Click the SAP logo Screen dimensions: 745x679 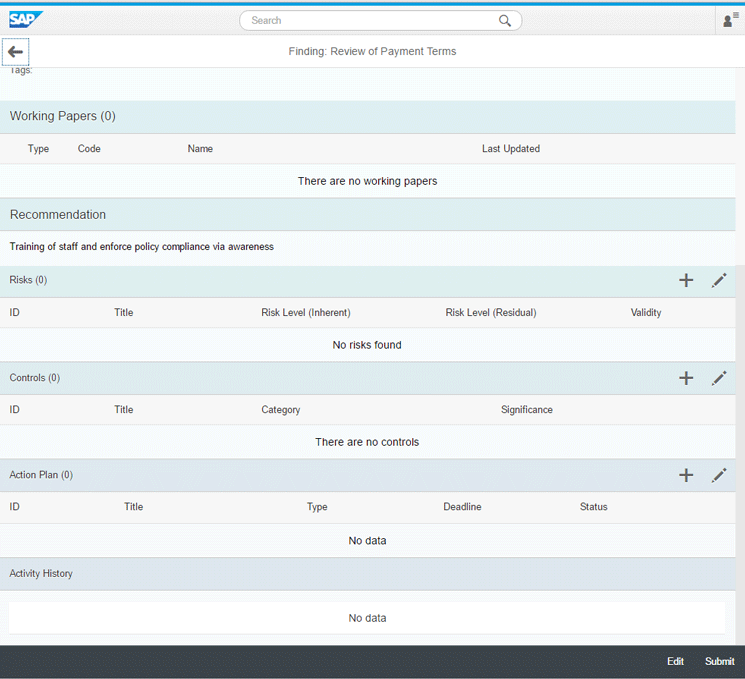coord(26,19)
